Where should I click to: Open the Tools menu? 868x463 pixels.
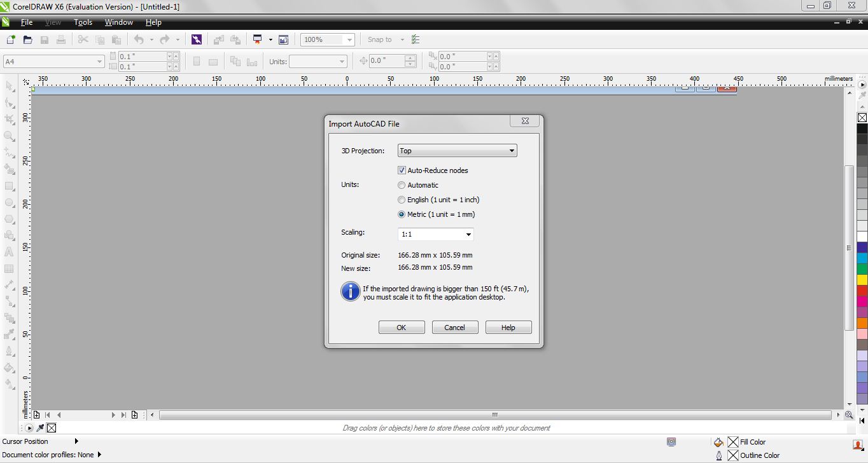(83, 22)
